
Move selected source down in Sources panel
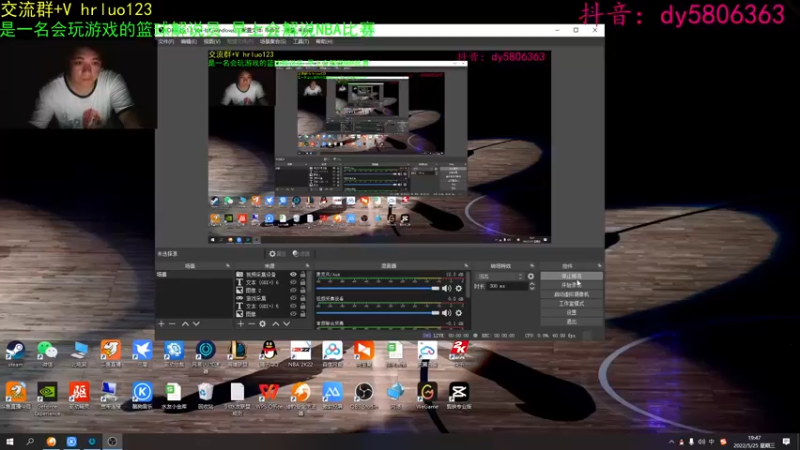pos(287,323)
